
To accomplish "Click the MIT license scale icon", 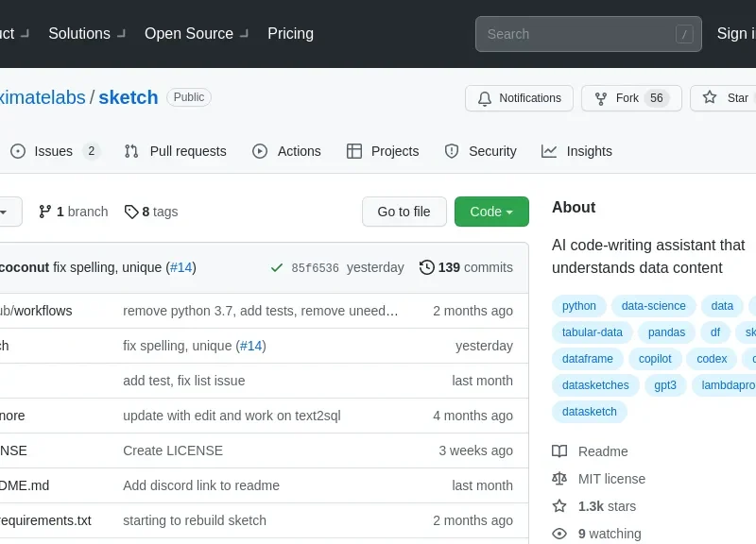I will coord(559,479).
